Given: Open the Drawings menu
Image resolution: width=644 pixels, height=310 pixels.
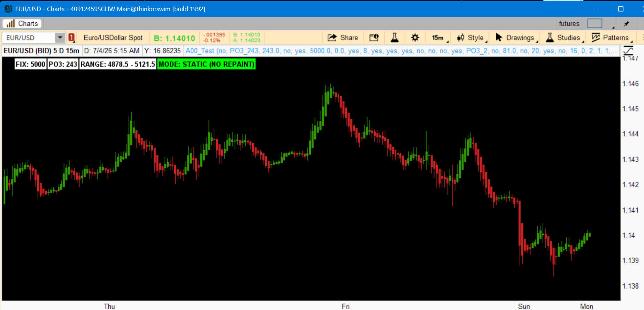Looking at the screenshot, I should click(x=516, y=38).
